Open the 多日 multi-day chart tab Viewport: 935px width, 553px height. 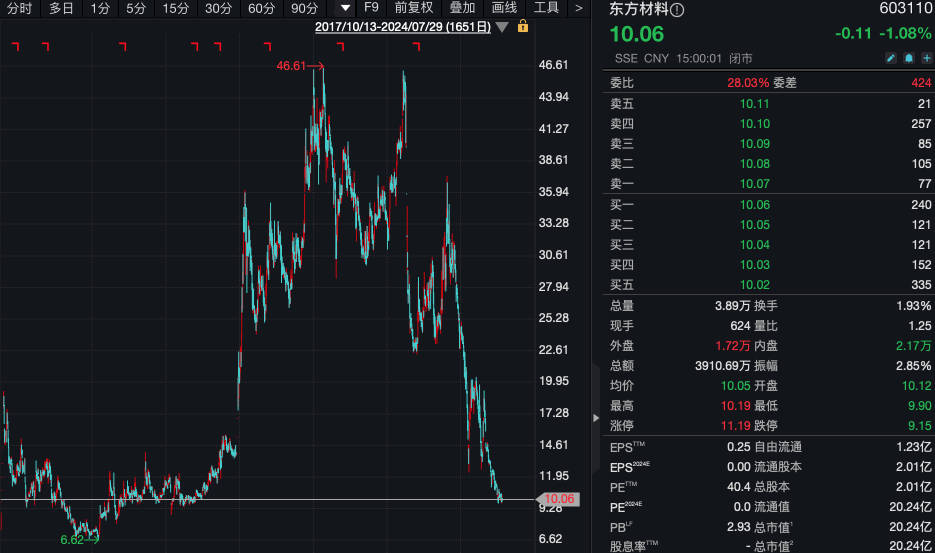tap(61, 8)
